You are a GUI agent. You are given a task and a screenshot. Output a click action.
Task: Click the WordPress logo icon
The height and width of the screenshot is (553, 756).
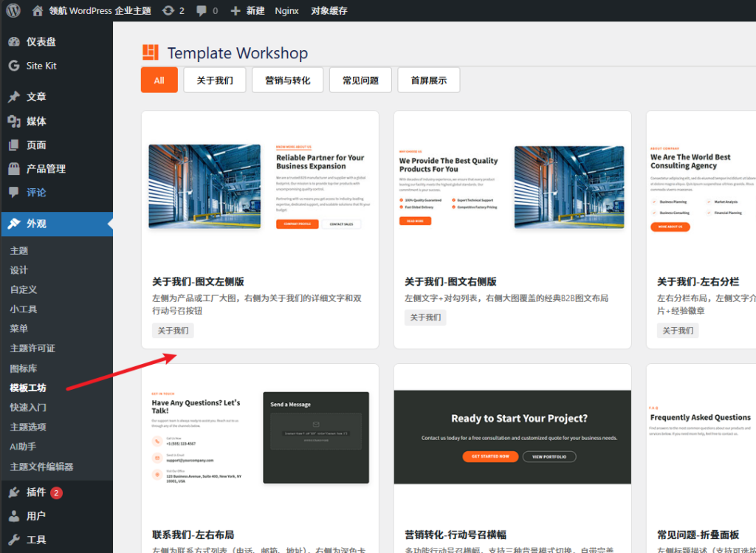pyautogui.click(x=13, y=10)
